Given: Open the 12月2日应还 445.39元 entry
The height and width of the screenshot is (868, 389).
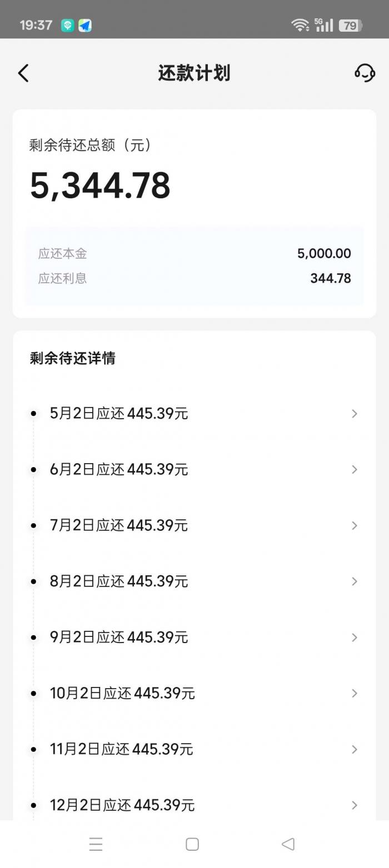Looking at the screenshot, I should click(122, 805).
